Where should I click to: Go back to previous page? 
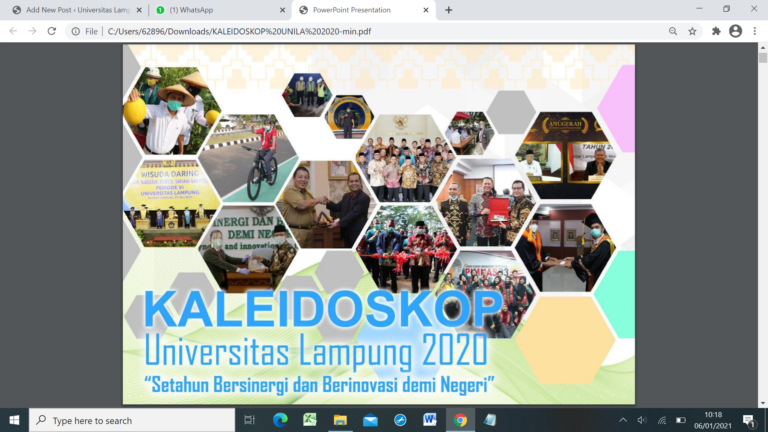(13, 31)
